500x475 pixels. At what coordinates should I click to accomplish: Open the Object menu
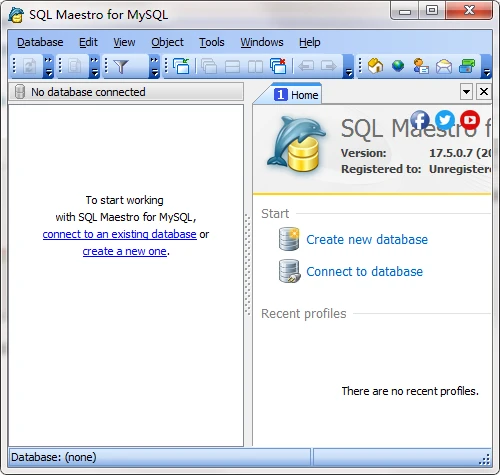[167, 42]
